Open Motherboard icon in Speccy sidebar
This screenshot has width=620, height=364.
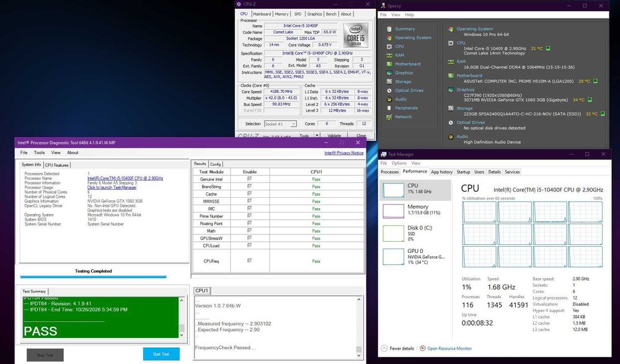(389, 64)
